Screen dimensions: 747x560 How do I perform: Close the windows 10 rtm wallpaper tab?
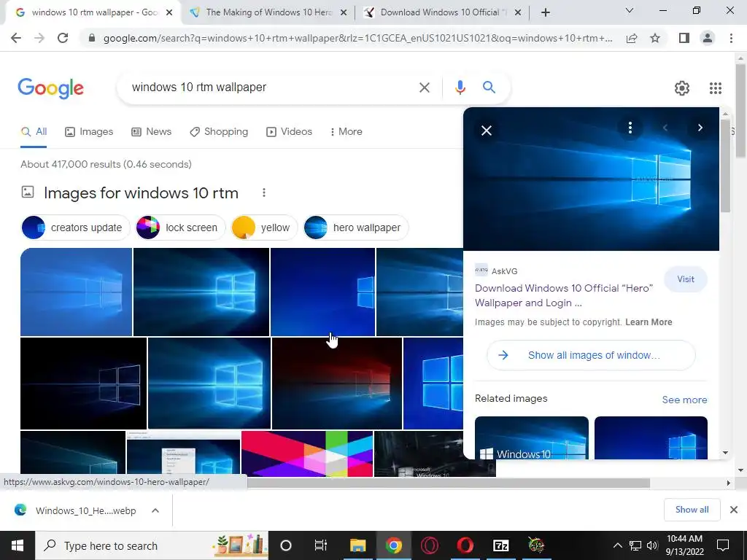169,13
